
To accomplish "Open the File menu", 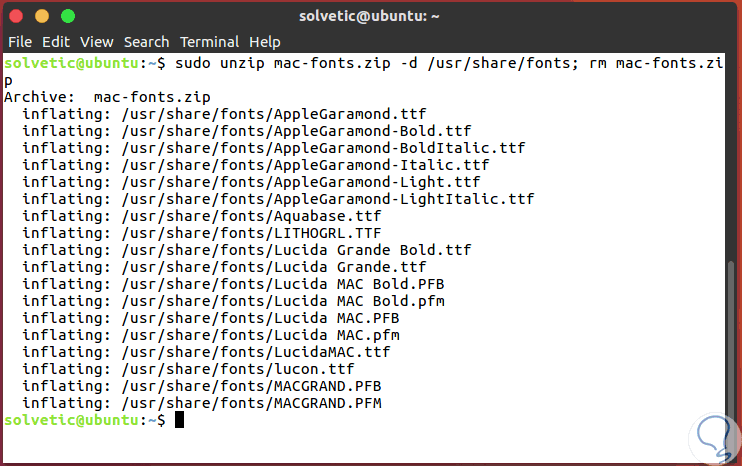I will point(20,42).
